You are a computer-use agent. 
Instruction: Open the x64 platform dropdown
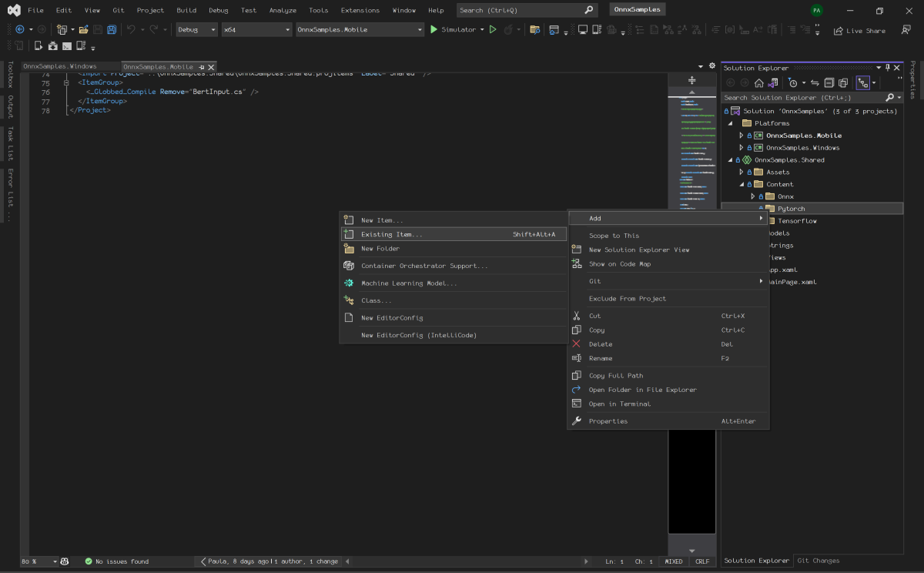(256, 30)
